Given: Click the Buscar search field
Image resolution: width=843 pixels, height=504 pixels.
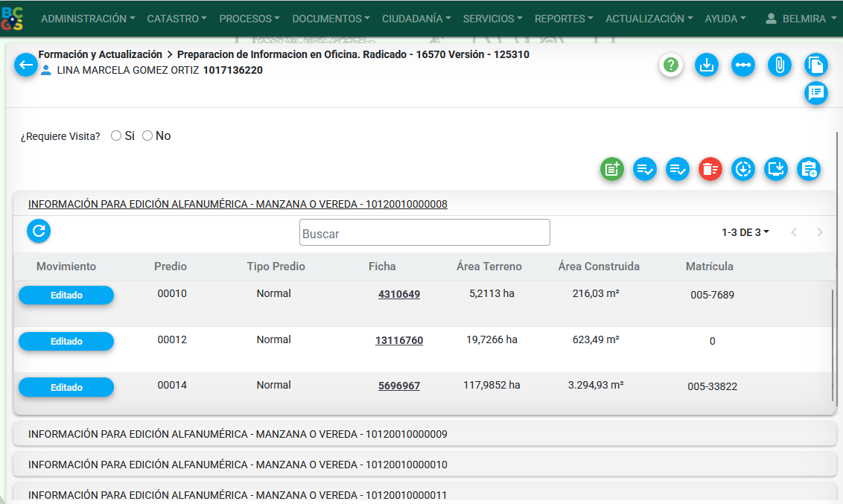Looking at the screenshot, I should (x=424, y=233).
